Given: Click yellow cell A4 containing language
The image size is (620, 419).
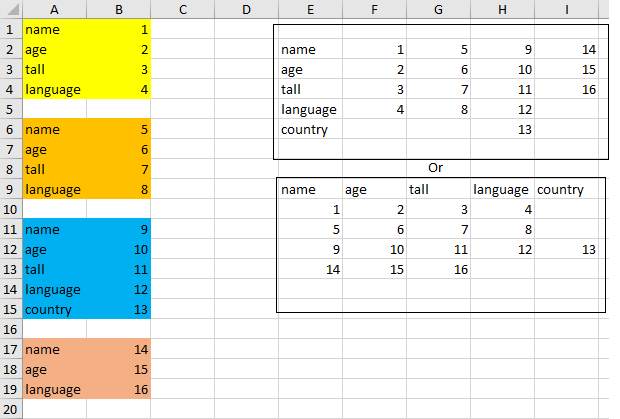Looking at the screenshot, I should [54, 90].
